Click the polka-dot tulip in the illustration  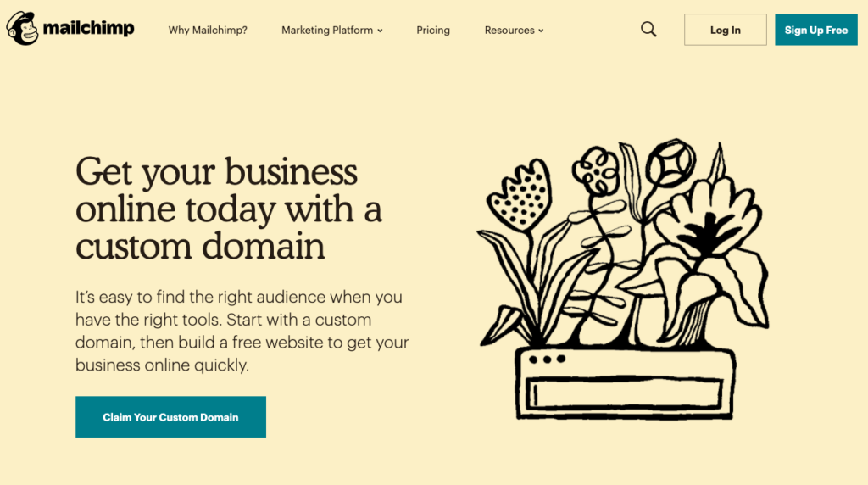(520, 195)
